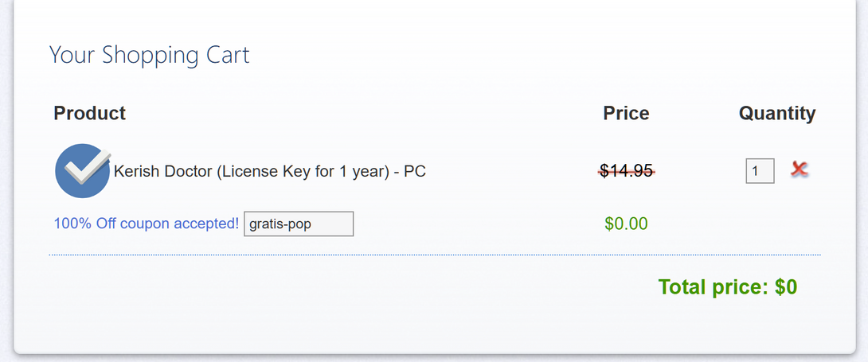This screenshot has width=868, height=362.
Task: Click the dotted blue divider line
Action: tap(434, 255)
